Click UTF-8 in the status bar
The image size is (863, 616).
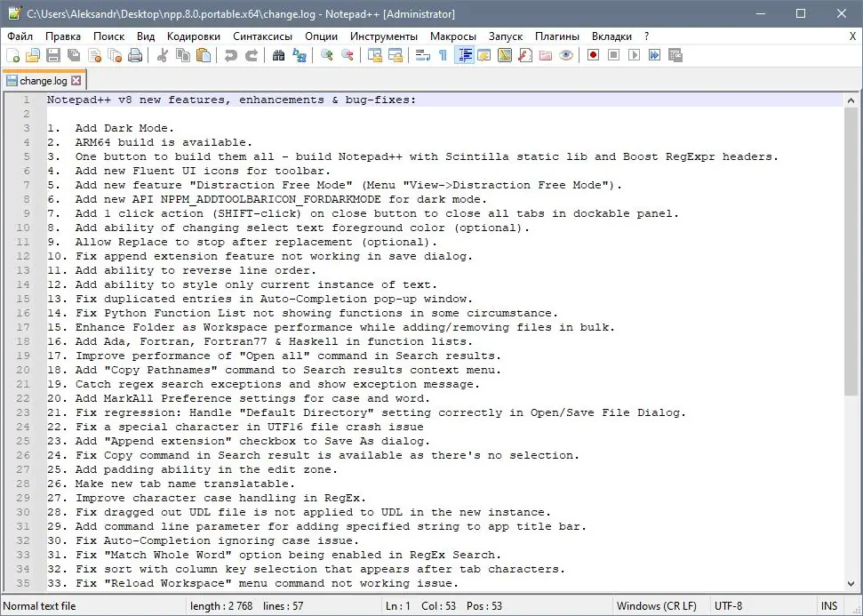point(729,605)
